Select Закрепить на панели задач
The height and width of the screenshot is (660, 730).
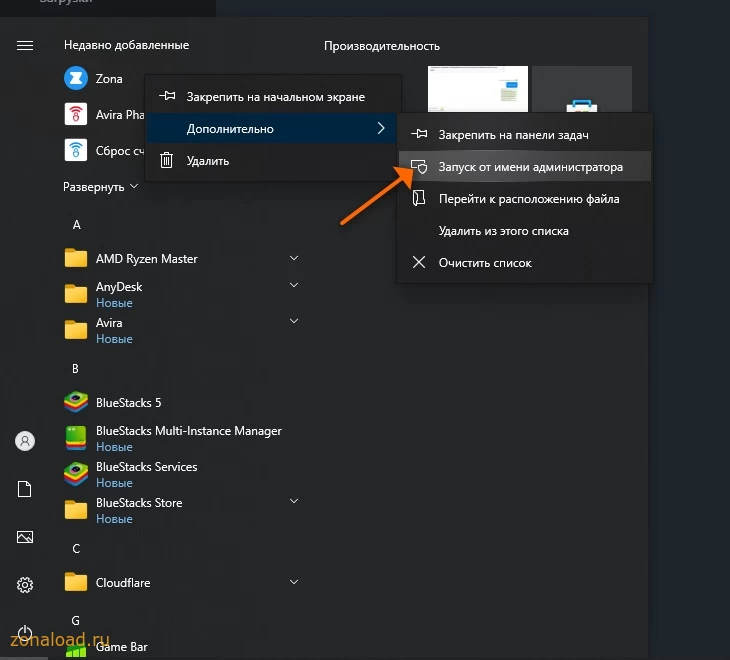pyautogui.click(x=525, y=135)
